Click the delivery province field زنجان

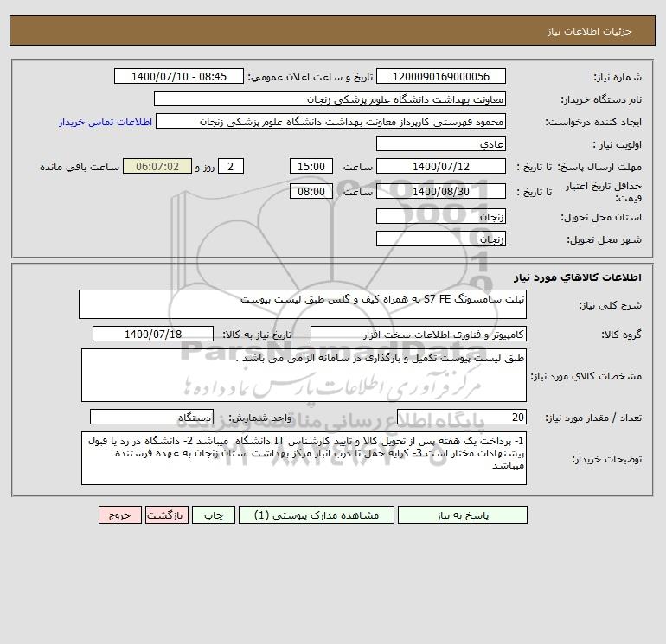441,216
